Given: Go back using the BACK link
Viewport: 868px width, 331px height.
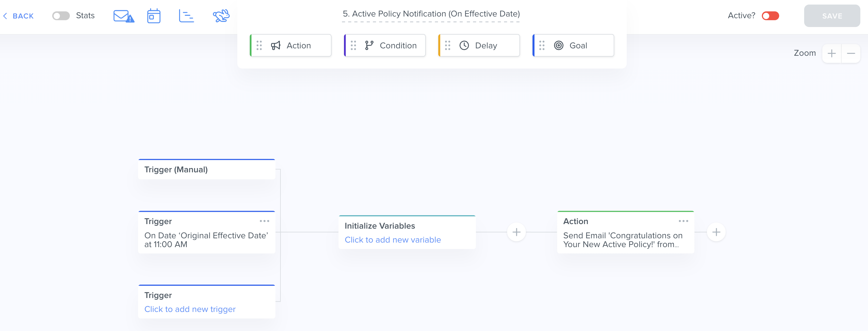Looking at the screenshot, I should [19, 16].
